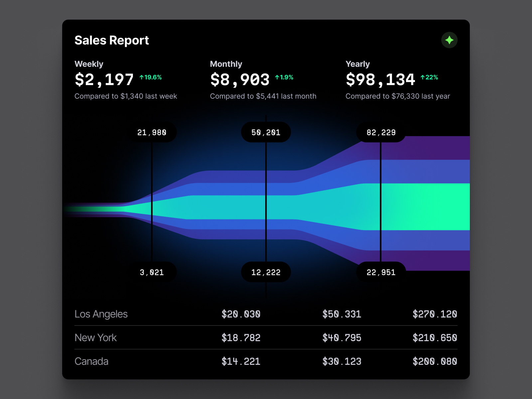The height and width of the screenshot is (399, 532).
Task: Click the Canada $200.080 value
Action: 435,361
